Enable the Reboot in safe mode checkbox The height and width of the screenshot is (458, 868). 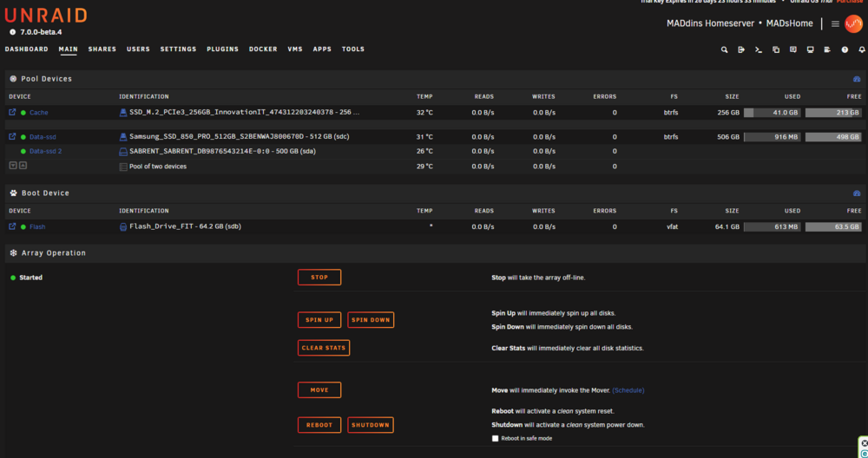(x=495, y=438)
